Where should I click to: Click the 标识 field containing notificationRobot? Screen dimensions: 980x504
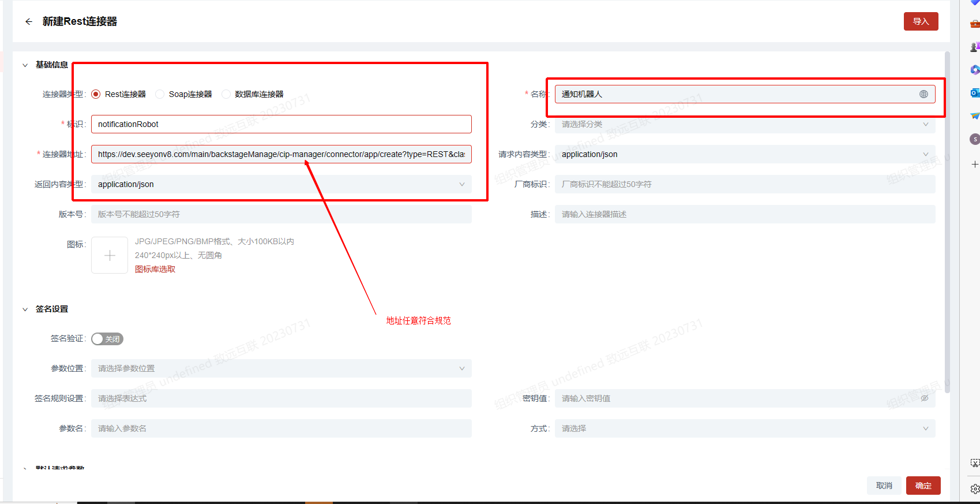(x=281, y=124)
